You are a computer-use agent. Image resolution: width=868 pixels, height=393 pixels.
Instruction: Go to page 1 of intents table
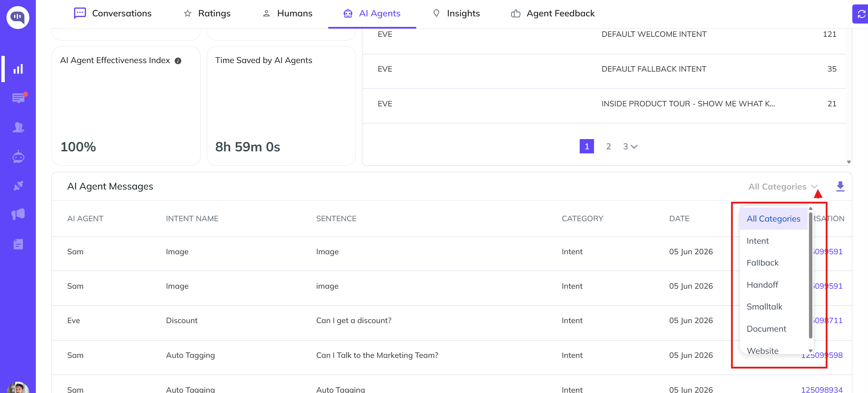click(x=587, y=146)
